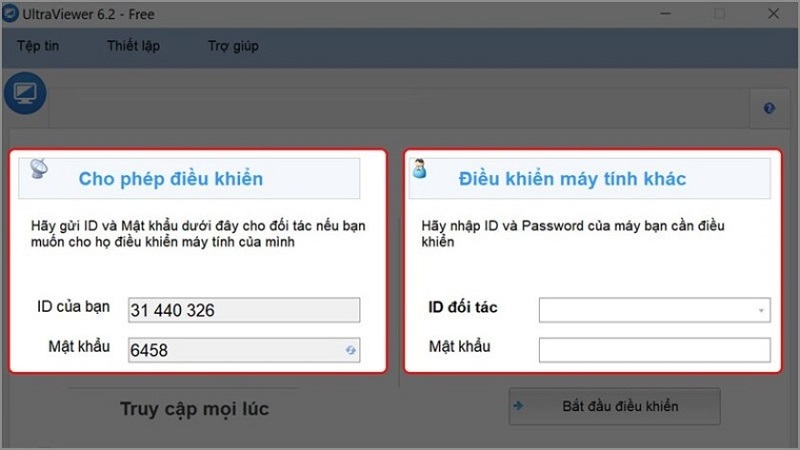Click the arrow icon on Bắt đầu điều khiển
The width and height of the screenshot is (800, 450).
(519, 406)
